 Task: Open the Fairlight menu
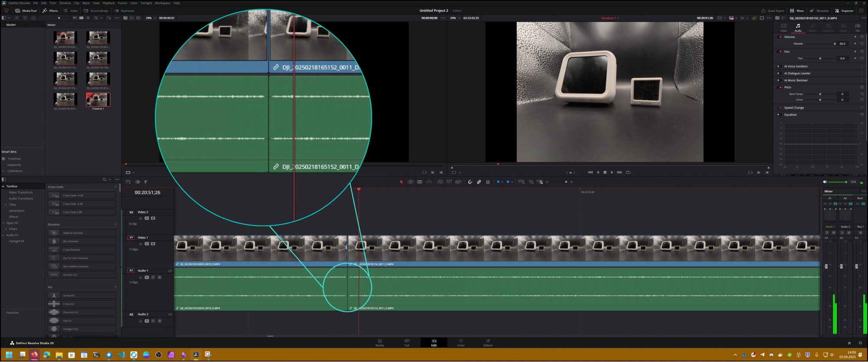point(146,3)
